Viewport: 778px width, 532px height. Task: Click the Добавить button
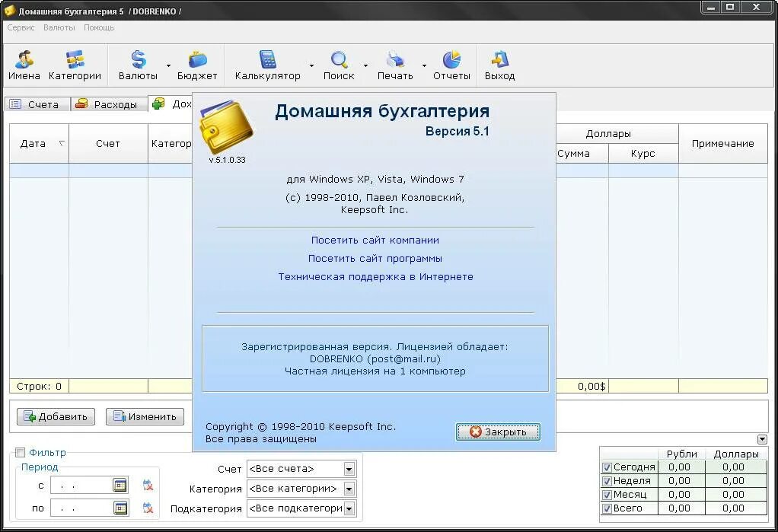click(x=56, y=416)
